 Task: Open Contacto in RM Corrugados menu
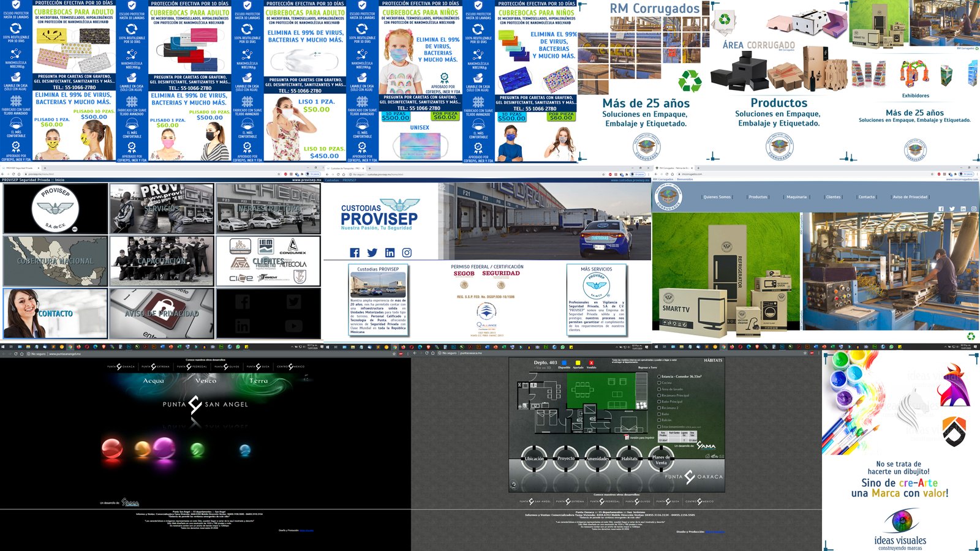point(867,197)
